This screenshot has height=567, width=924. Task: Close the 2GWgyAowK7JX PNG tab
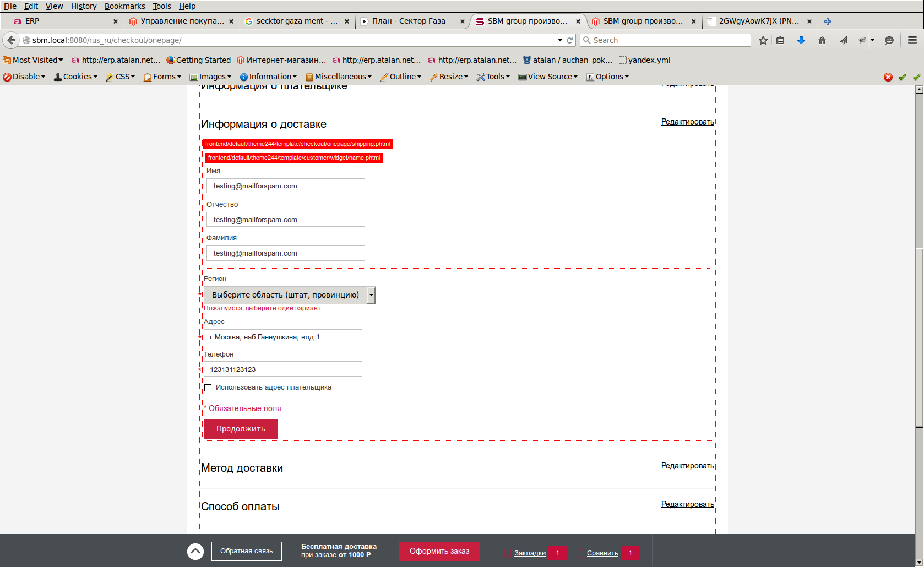click(x=809, y=21)
